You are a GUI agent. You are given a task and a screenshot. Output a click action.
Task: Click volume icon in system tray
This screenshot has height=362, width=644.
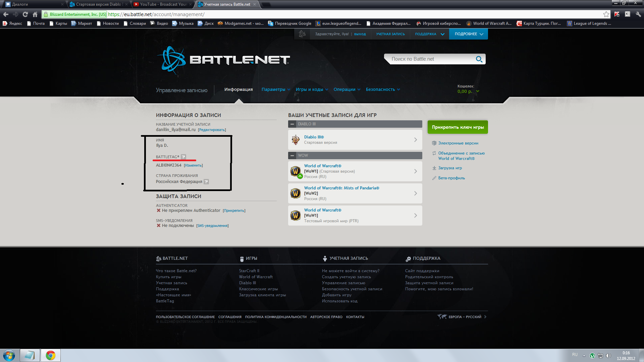point(608,356)
